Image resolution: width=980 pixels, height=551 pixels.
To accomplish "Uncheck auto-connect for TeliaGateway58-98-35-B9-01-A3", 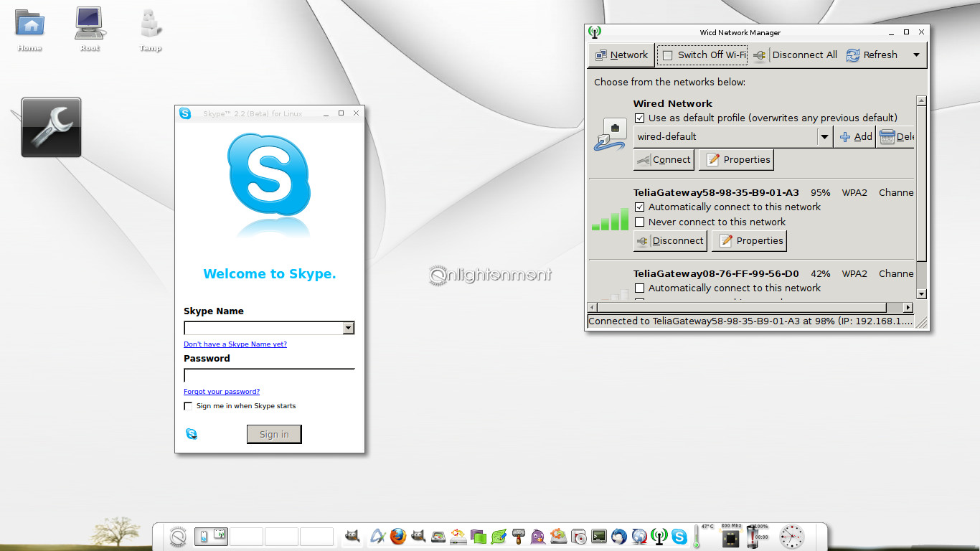I will click(640, 207).
